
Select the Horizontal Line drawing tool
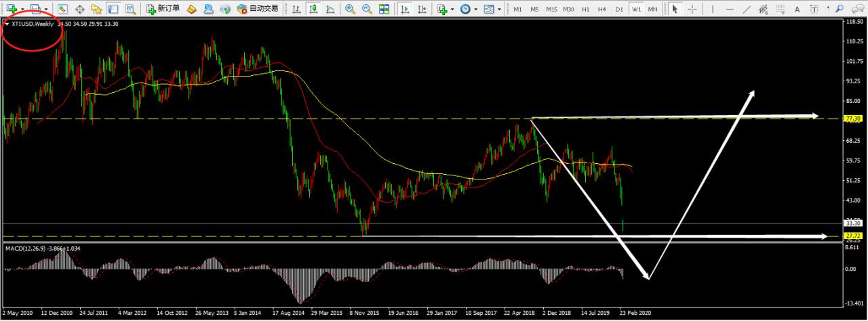[x=730, y=9]
